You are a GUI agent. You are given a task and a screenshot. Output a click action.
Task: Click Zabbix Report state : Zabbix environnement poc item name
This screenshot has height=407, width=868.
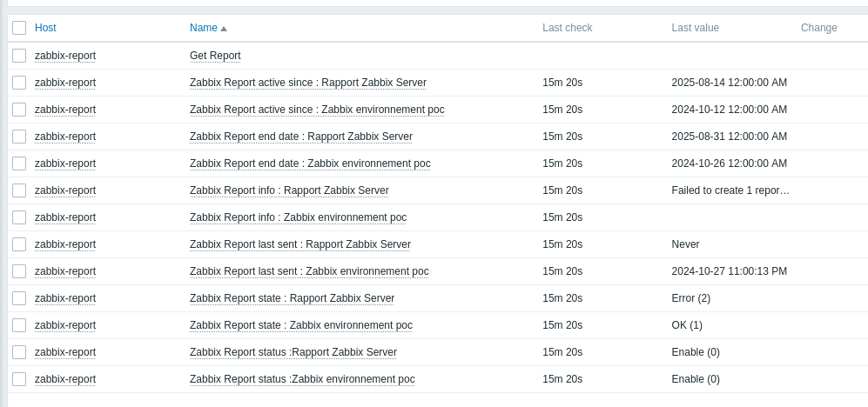[x=301, y=325]
